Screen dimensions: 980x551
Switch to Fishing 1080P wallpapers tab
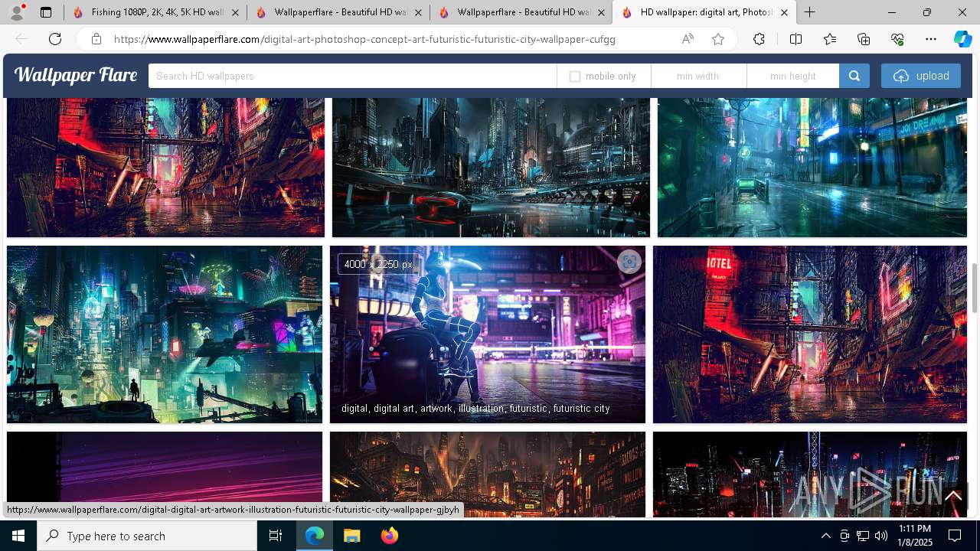coord(155,12)
